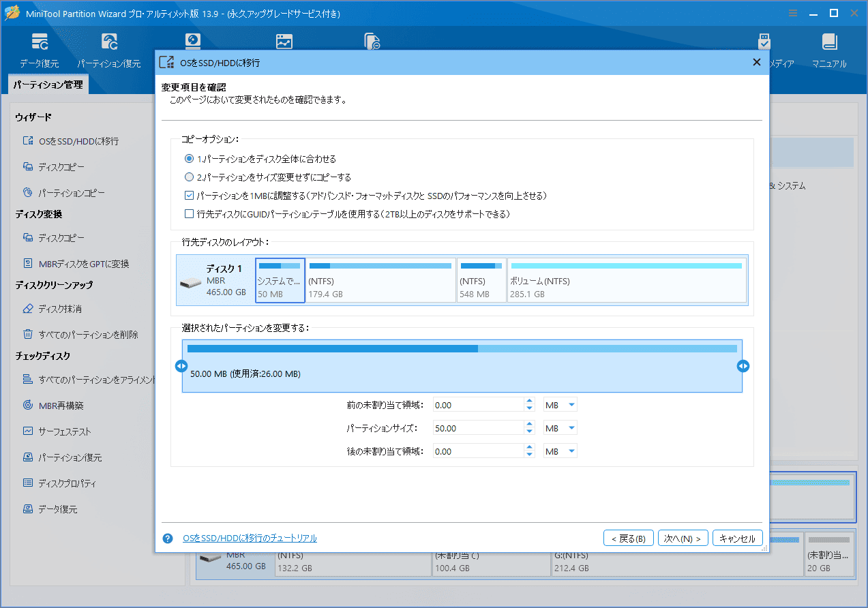
Task: Click the ディスク 1 drive icon in the layout
Action: point(190,282)
